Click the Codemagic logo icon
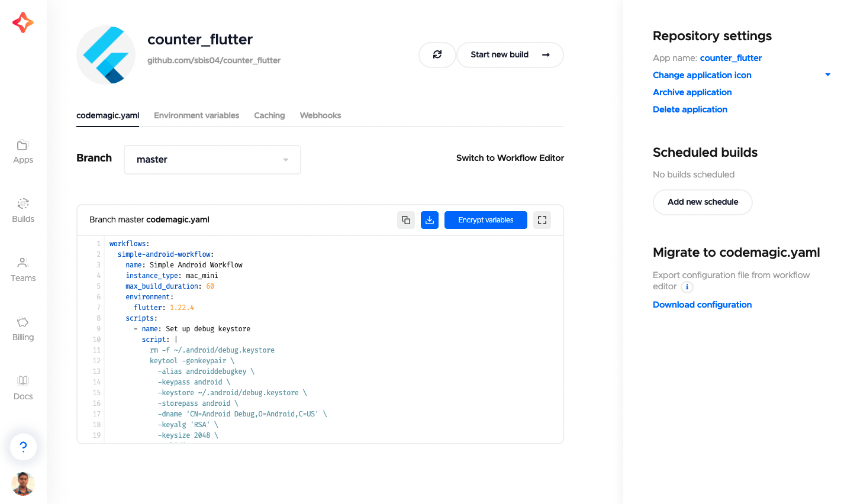857x504 pixels. (23, 22)
